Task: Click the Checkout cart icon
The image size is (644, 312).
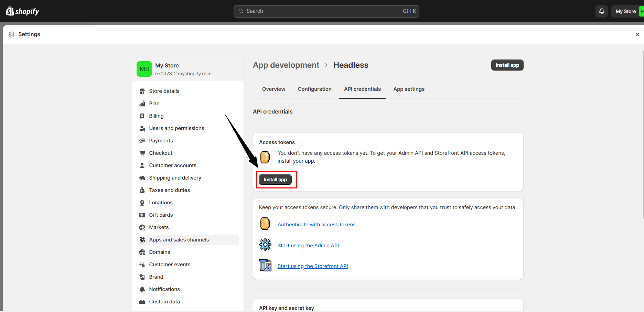Action: (142, 153)
